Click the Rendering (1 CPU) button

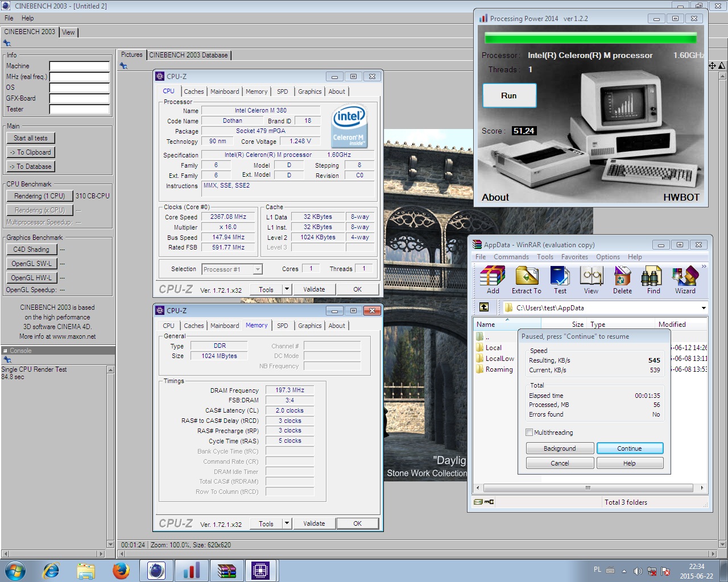[x=40, y=196]
